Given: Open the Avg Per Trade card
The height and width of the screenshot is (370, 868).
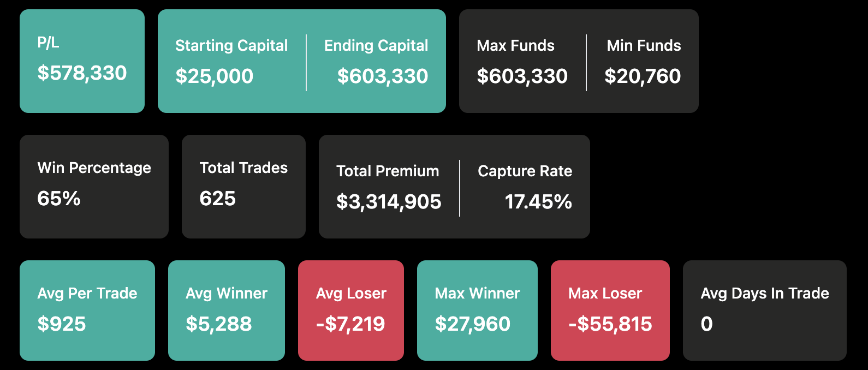Looking at the screenshot, I should 87,310.
